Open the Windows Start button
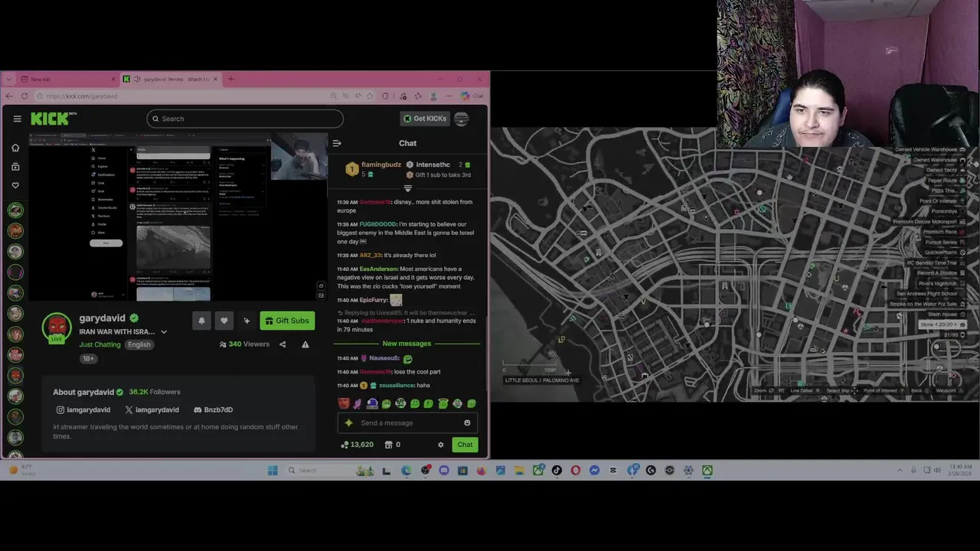980x551 pixels. click(x=273, y=471)
